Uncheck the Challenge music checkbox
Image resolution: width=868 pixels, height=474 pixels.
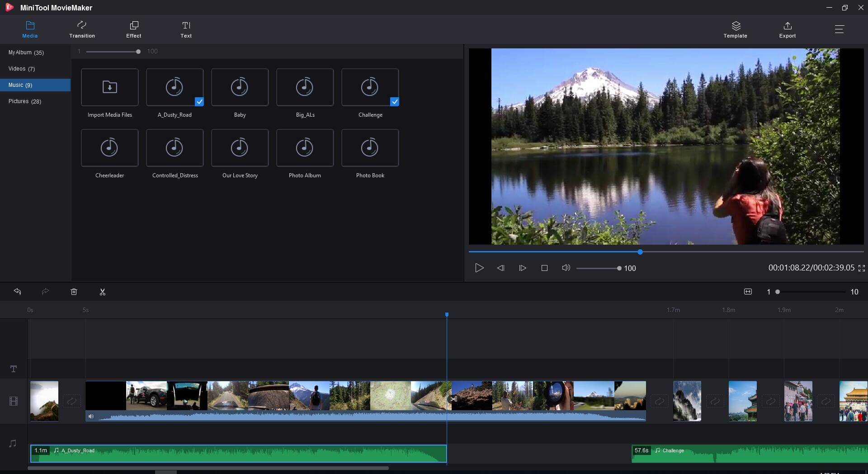394,102
